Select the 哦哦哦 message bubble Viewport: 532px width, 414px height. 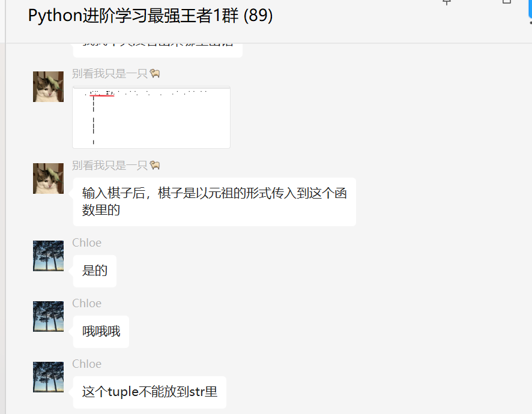click(101, 332)
